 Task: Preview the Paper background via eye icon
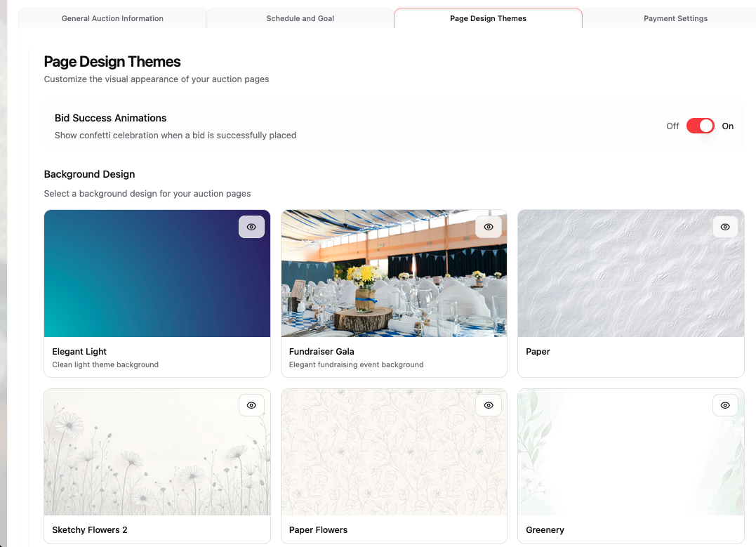pos(725,227)
